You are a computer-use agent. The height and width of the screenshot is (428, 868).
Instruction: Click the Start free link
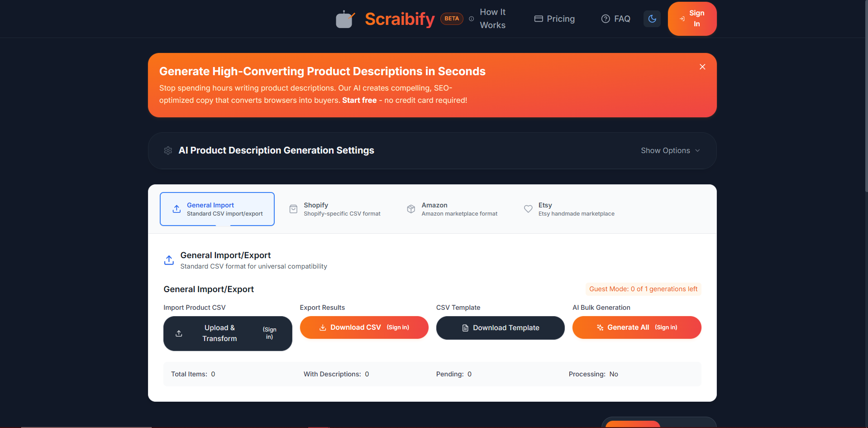(359, 101)
